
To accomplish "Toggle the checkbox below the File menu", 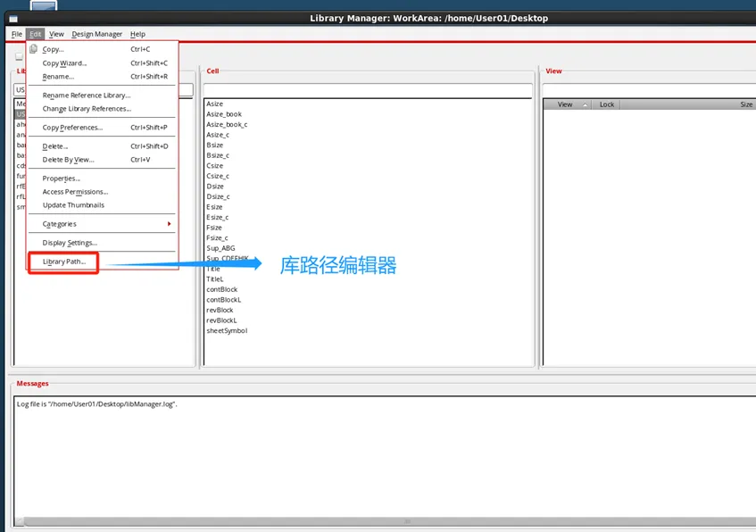I will (x=19, y=56).
